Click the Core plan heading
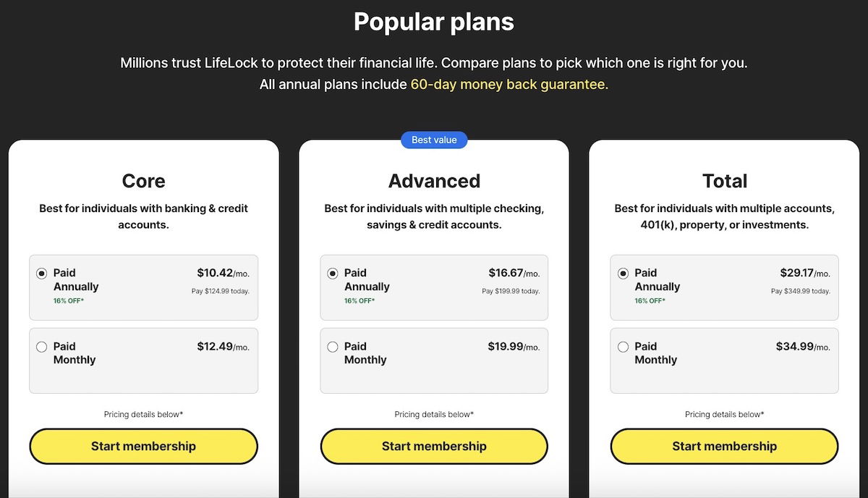The width and height of the screenshot is (868, 498). 143,181
